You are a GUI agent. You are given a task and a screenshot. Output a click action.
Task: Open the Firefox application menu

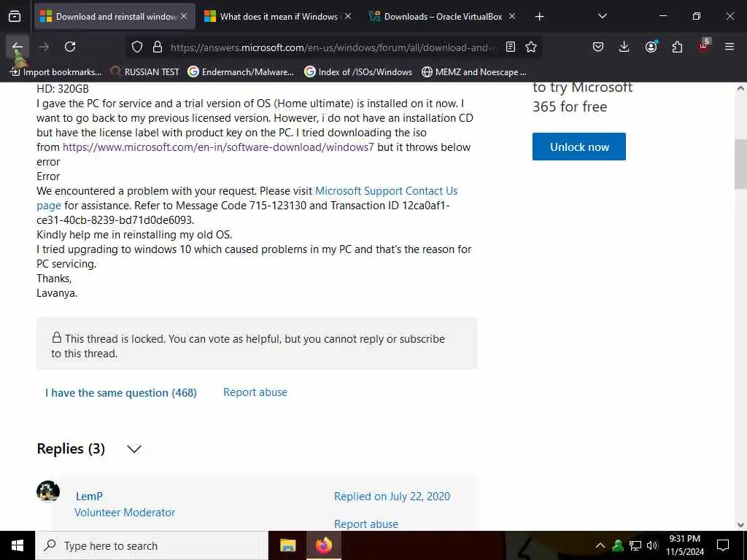point(729,47)
